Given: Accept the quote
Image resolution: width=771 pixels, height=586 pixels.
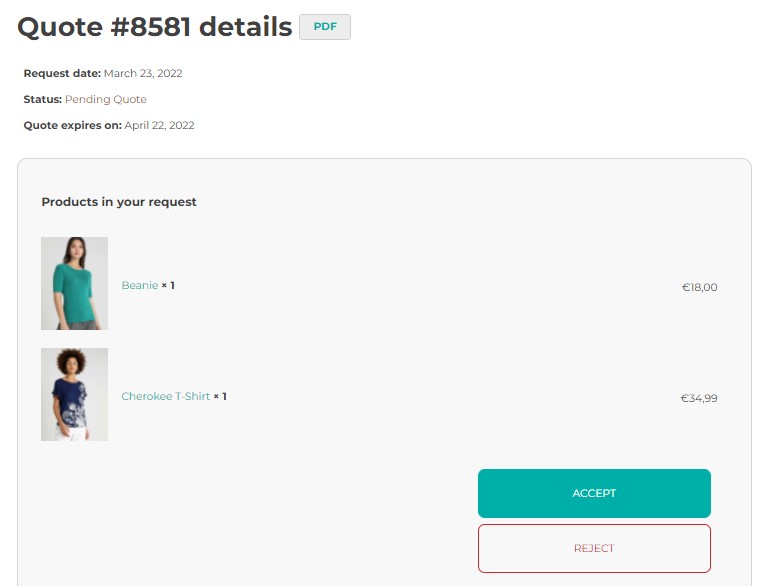Looking at the screenshot, I should (594, 493).
